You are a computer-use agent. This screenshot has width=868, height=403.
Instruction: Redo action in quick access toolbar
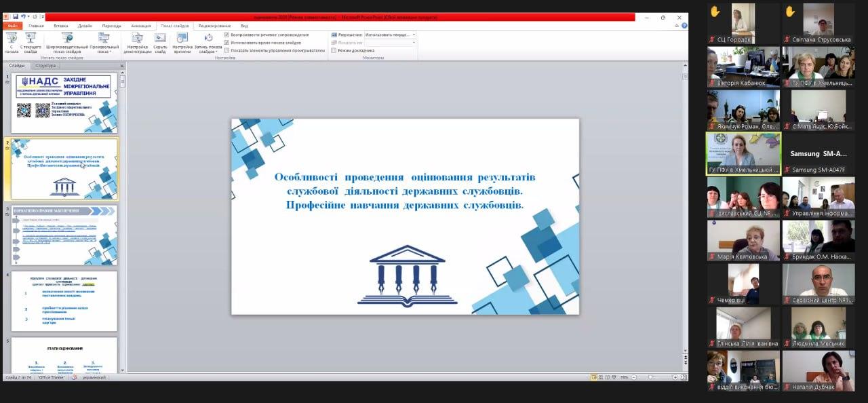coord(35,16)
